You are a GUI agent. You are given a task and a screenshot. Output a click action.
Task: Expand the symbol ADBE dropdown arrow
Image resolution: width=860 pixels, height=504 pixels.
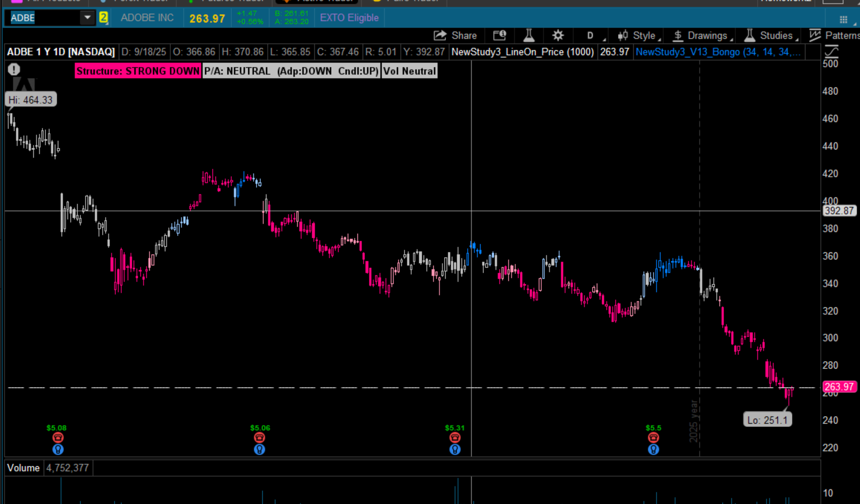(87, 18)
